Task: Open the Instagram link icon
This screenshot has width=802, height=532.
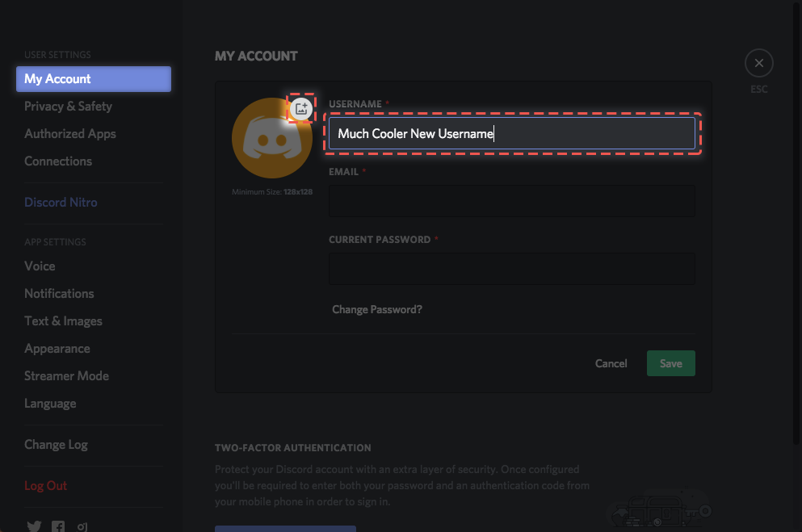Action: pos(82,526)
